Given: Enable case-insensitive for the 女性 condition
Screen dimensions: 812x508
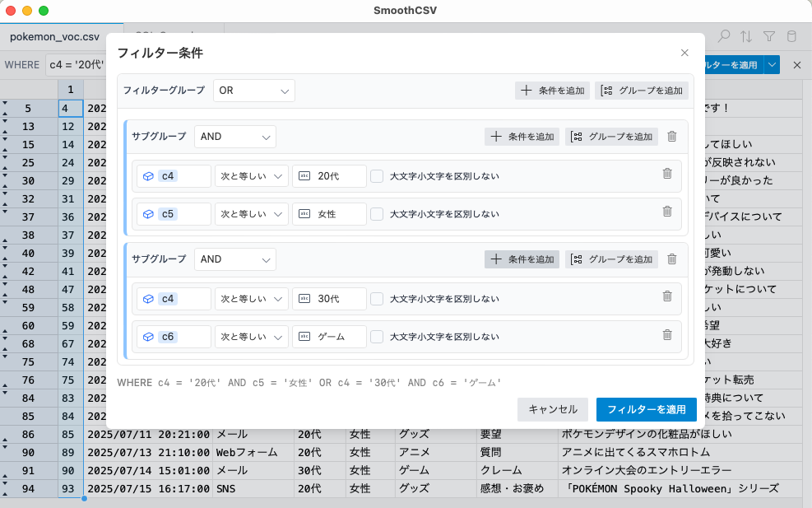Looking at the screenshot, I should click(x=377, y=214).
